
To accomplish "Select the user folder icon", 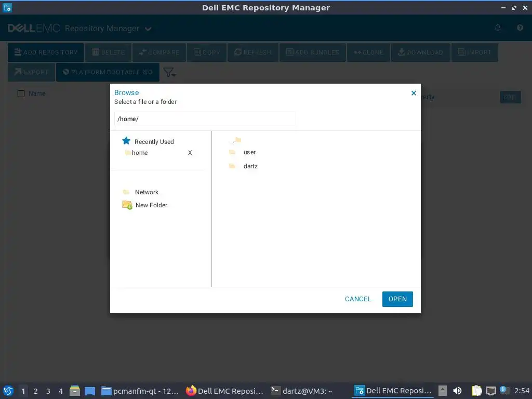I will (232, 152).
